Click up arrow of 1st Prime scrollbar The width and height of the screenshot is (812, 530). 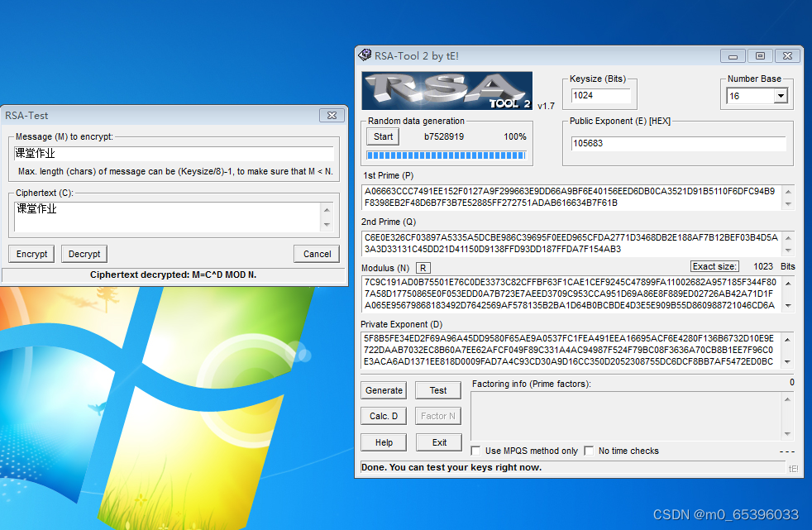click(x=788, y=192)
